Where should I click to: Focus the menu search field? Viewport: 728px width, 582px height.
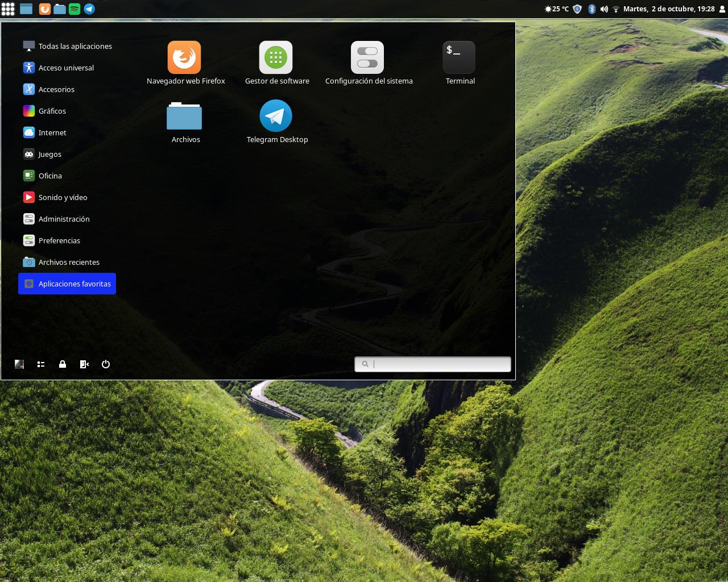[x=433, y=364]
